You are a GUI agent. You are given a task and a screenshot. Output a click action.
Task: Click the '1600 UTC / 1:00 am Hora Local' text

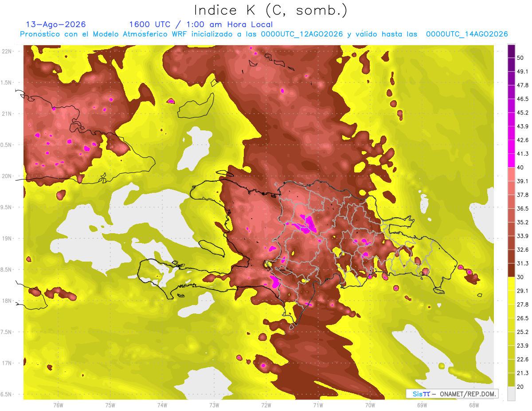point(200,24)
